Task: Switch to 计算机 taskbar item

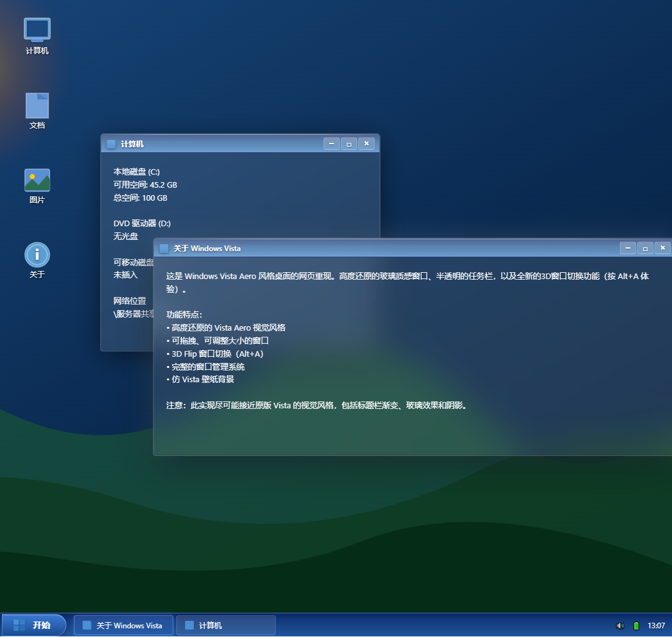Action: tap(226, 625)
